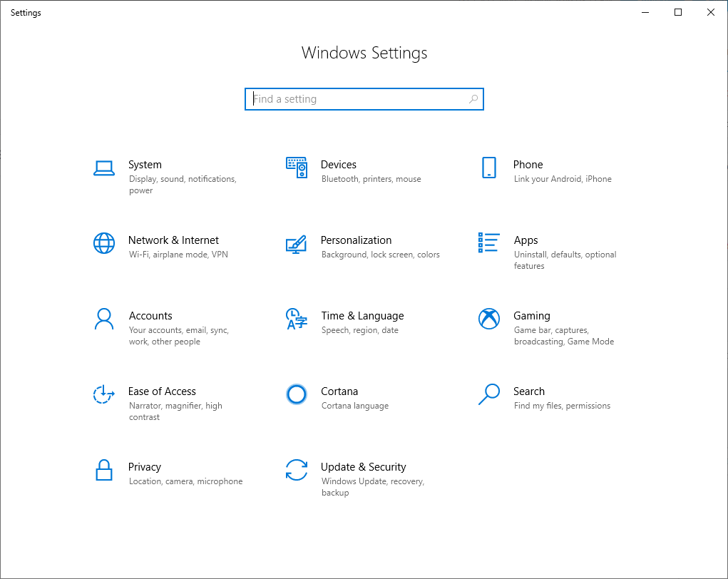Select the Update & Security title
The image size is (728, 579).
(x=363, y=467)
